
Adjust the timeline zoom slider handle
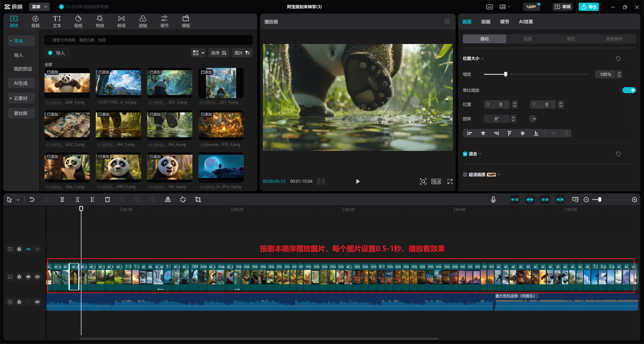click(600, 200)
